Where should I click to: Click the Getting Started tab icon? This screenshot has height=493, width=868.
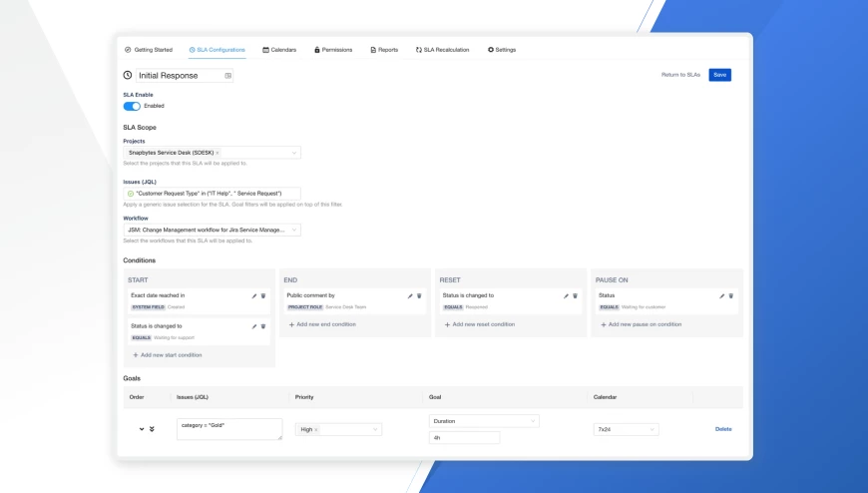tap(128, 50)
